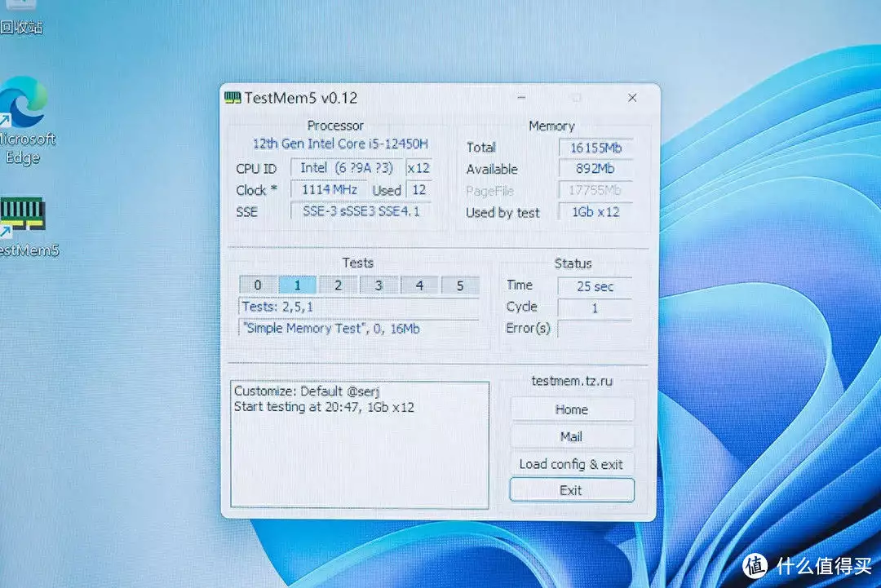The image size is (881, 588).
Task: Open the Recycle Bin on desktop
Action: (x=20, y=18)
